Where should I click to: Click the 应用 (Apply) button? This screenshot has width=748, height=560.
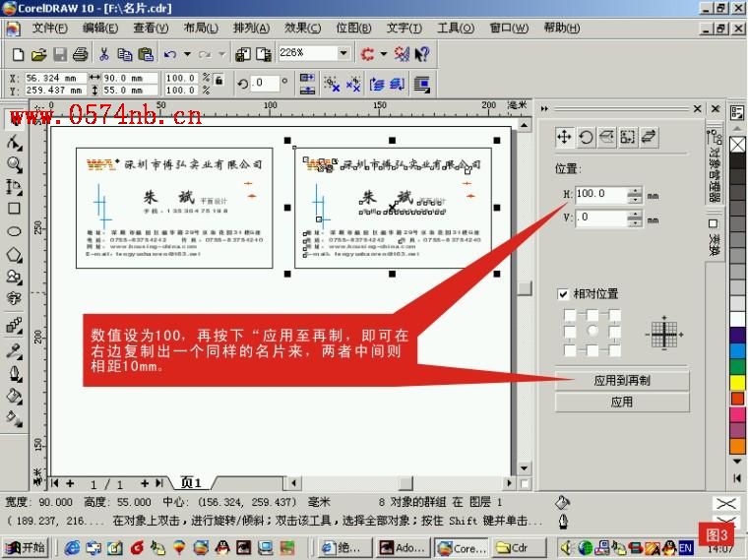622,403
